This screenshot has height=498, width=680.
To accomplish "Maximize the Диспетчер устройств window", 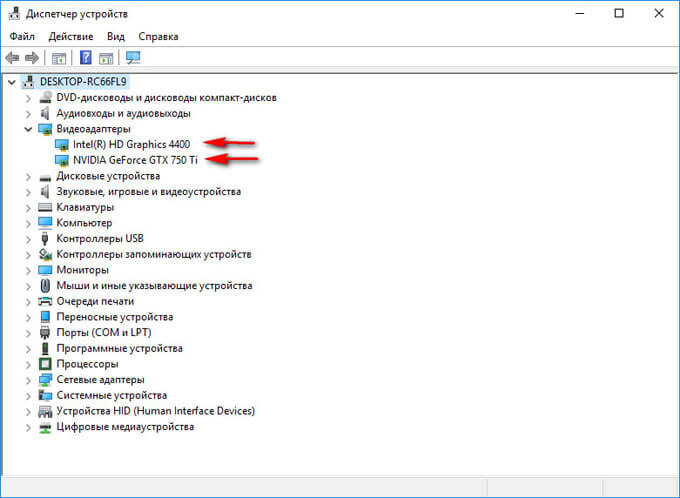I will point(619,13).
